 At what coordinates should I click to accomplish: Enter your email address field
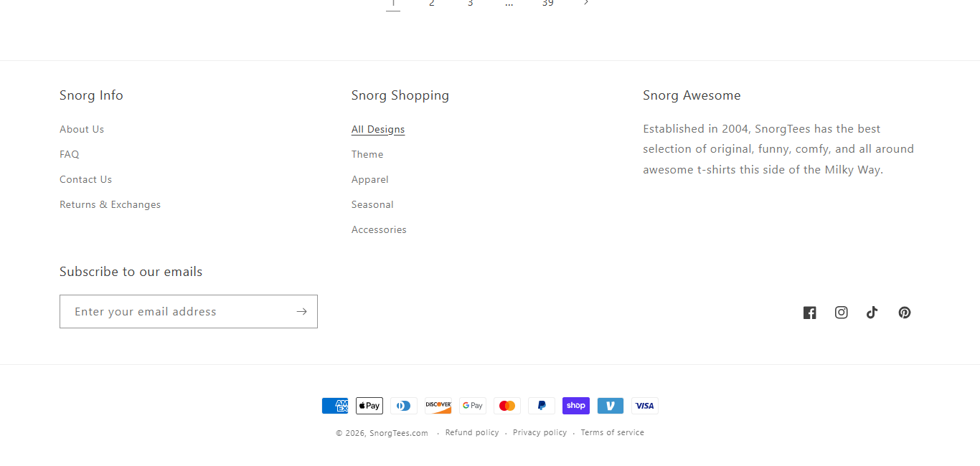176,312
